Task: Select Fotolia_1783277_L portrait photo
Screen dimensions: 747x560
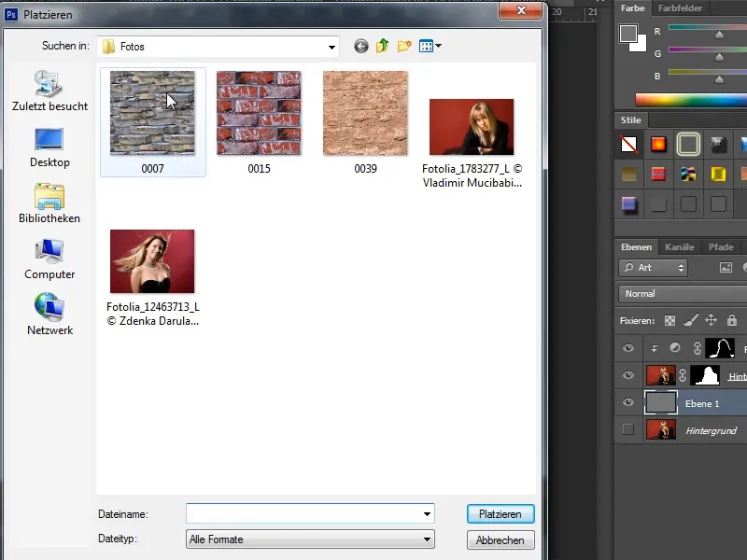Action: pos(472,127)
